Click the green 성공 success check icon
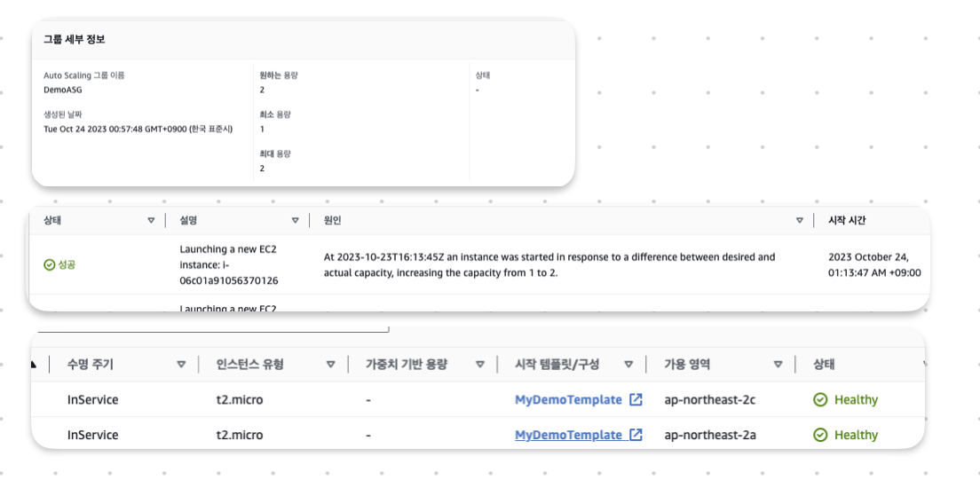Screen dimensions: 980x480 pyautogui.click(x=50, y=264)
